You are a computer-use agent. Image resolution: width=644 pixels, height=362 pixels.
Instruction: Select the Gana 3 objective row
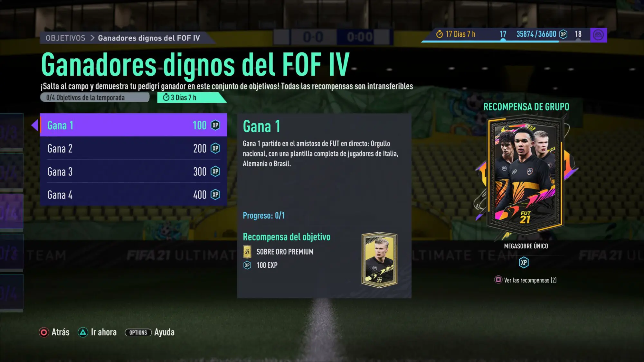pos(134,172)
